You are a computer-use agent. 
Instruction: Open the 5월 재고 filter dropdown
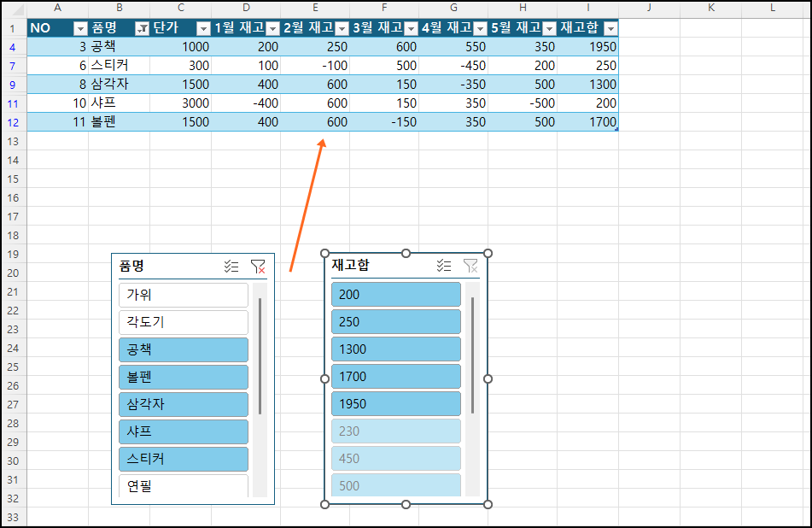550,28
